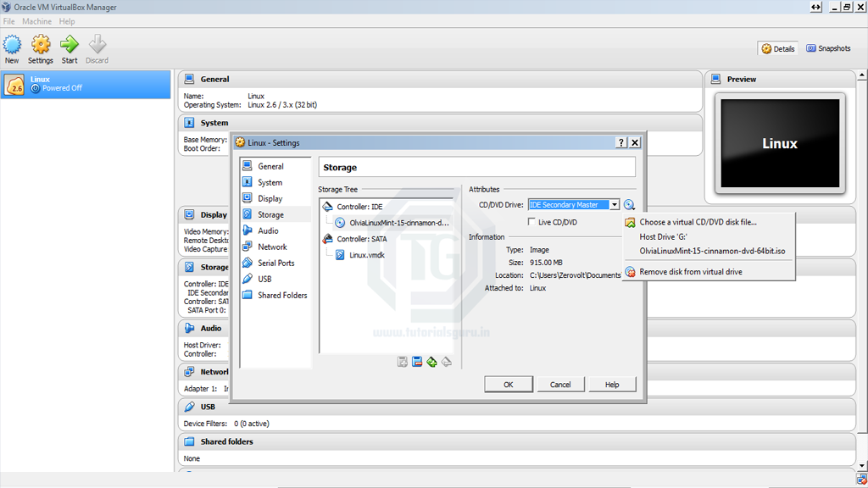Enable the Live CD/DVD checkbox

point(533,219)
